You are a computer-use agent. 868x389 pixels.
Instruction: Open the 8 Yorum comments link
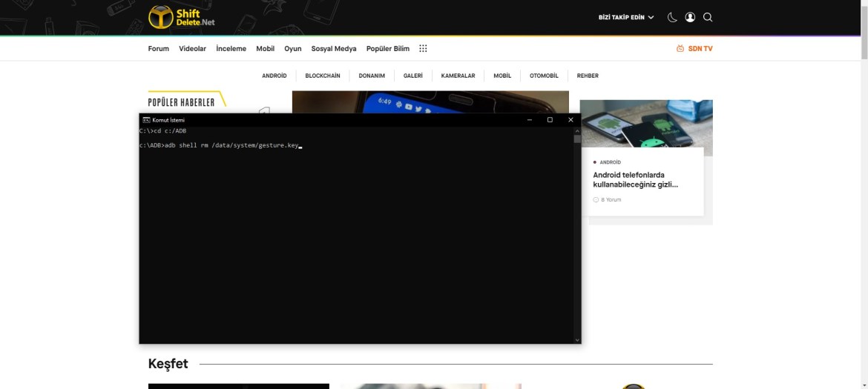[x=608, y=199]
